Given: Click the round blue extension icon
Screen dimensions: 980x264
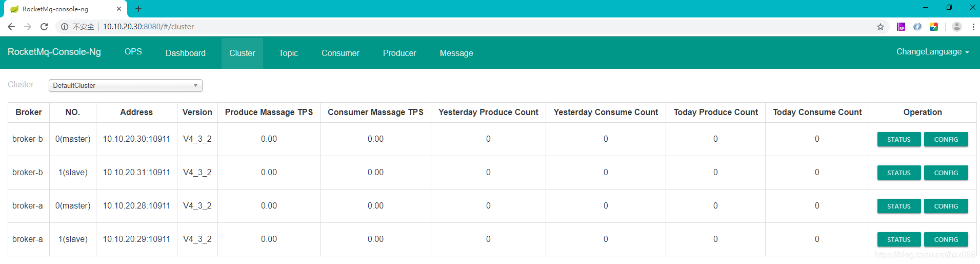Looking at the screenshot, I should point(917,27).
